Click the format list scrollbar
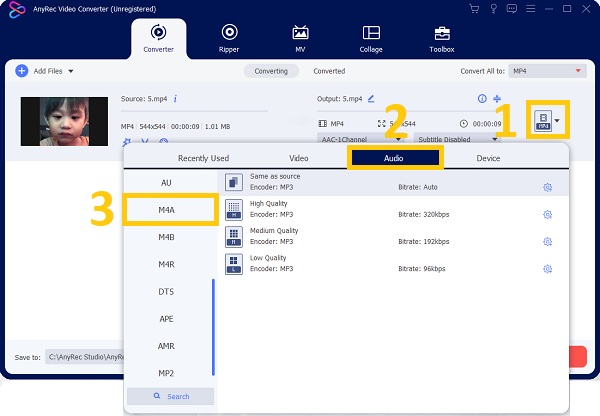This screenshot has height=416, width=600. point(213,327)
